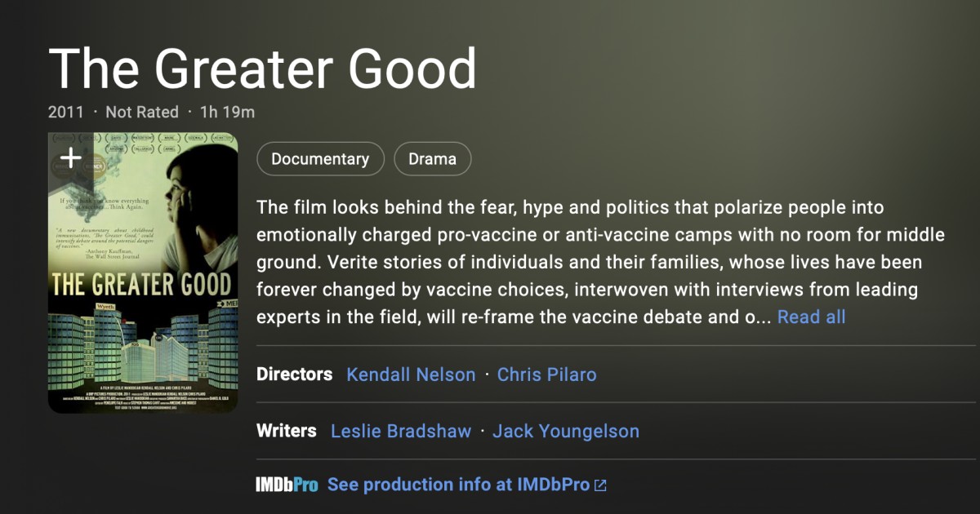Viewport: 980px width, 514px height.
Task: Click the 2011 release year
Action: (x=66, y=112)
